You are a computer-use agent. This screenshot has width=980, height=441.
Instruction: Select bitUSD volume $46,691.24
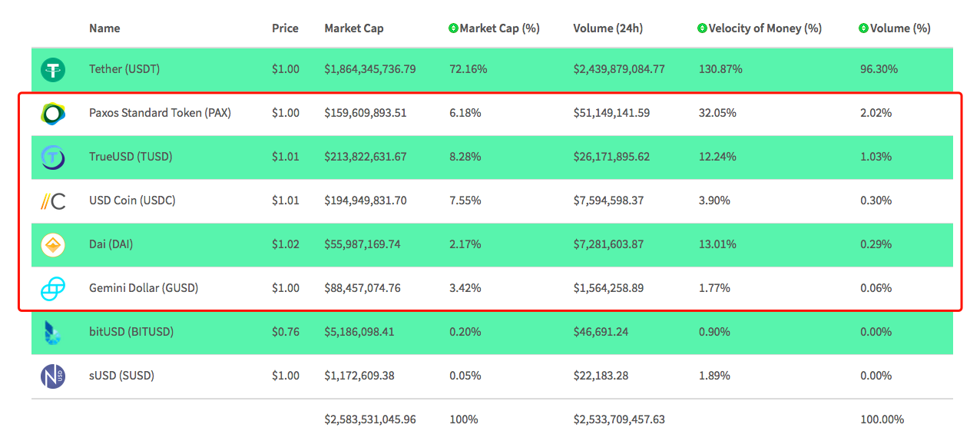point(602,332)
